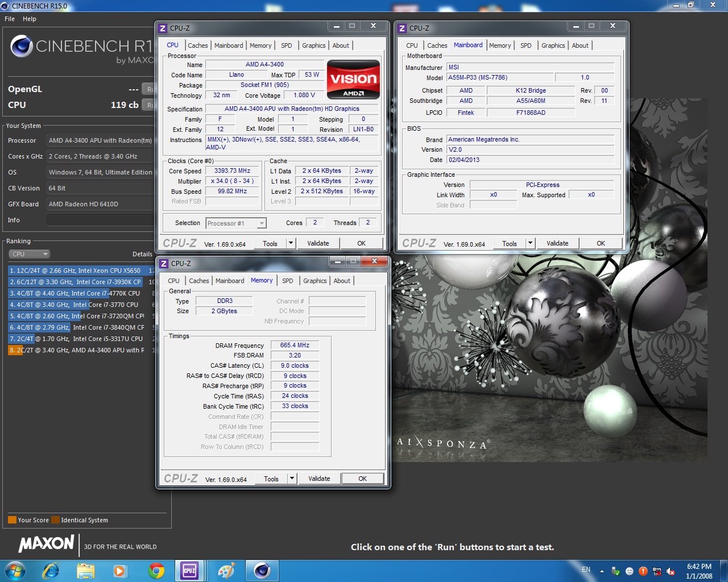Image resolution: width=728 pixels, height=582 pixels.
Task: Click OK in CPU window
Action: (361, 243)
